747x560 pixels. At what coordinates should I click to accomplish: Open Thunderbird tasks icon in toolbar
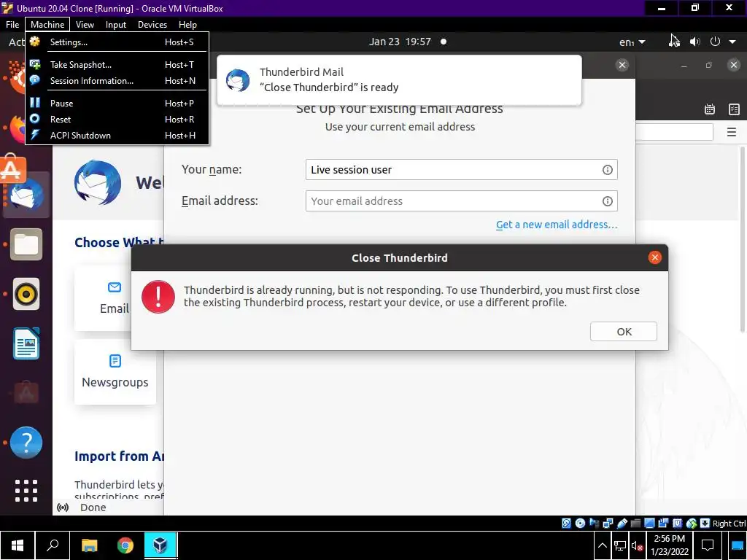[734, 109]
